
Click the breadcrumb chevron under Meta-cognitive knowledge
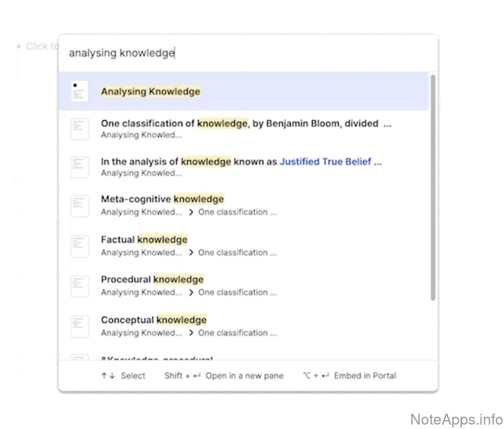coord(191,213)
